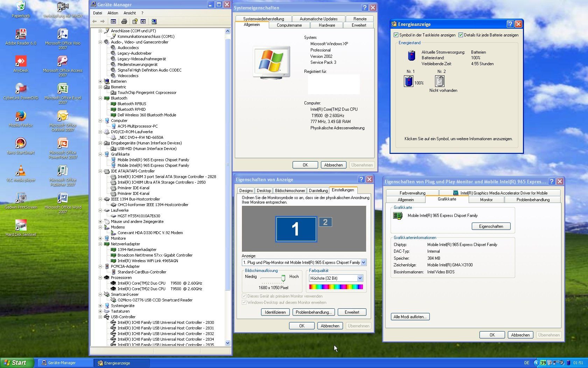
Task: Open the Anzeige monitor dropdown
Action: point(363,263)
